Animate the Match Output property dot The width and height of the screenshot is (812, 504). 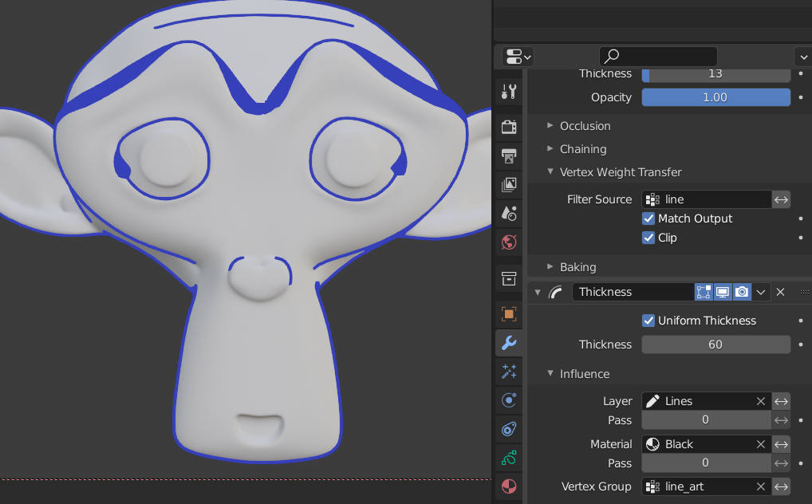coord(801,219)
